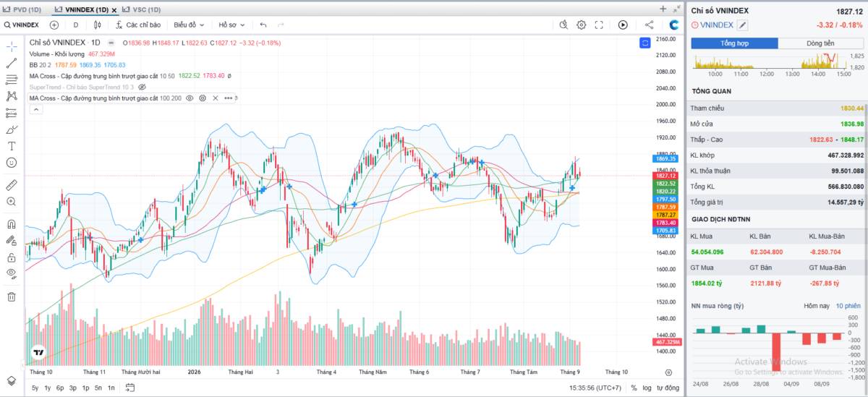Set range to 6p

60,388
